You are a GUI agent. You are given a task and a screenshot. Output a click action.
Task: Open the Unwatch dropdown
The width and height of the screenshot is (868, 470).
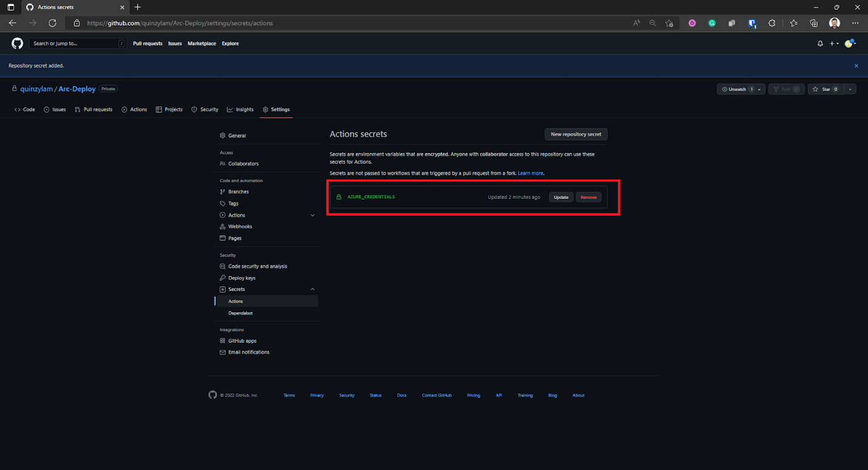[741, 89]
